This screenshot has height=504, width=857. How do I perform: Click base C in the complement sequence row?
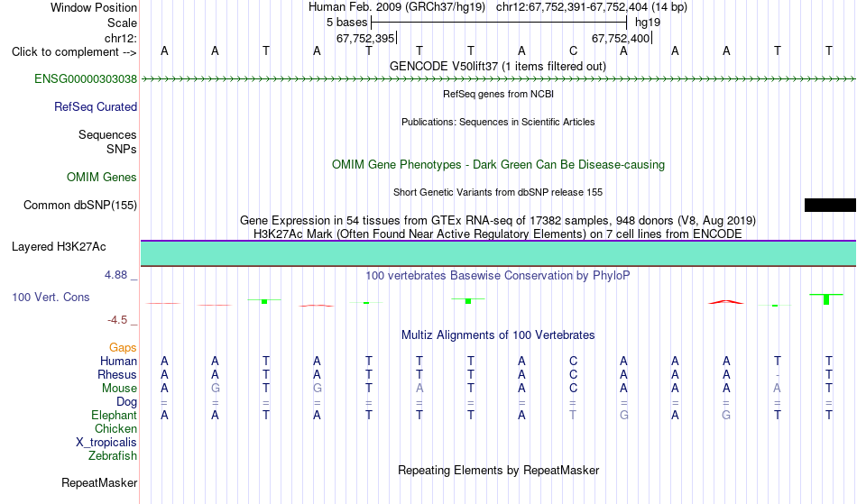[x=573, y=50]
